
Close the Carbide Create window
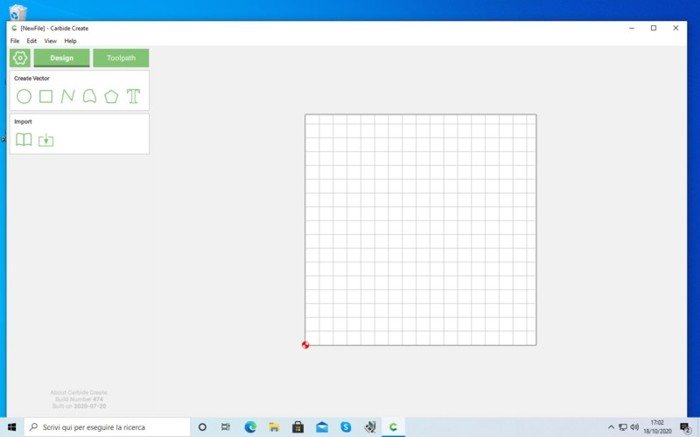(675, 28)
